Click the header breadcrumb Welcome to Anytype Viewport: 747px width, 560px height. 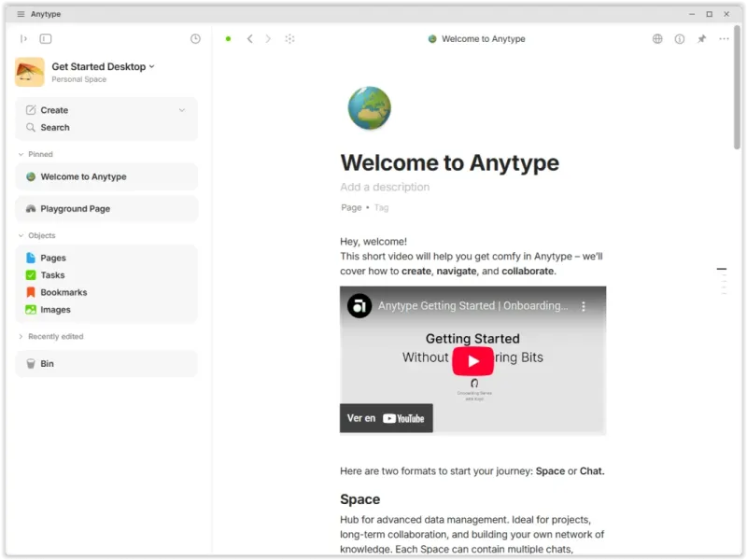(x=476, y=38)
